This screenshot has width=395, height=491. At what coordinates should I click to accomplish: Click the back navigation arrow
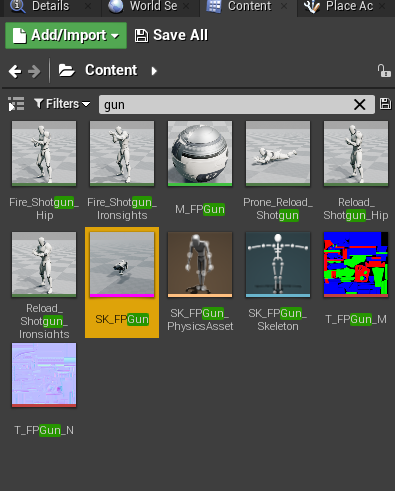[15, 71]
